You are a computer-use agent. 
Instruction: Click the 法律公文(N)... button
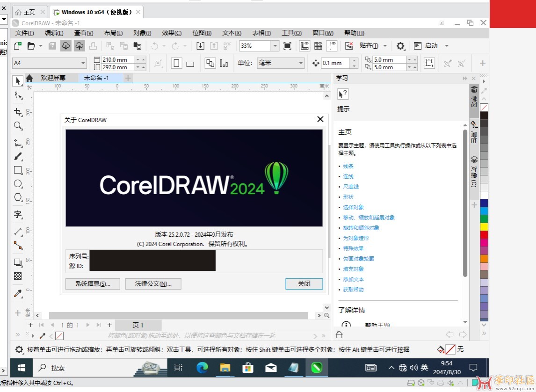pyautogui.click(x=153, y=283)
